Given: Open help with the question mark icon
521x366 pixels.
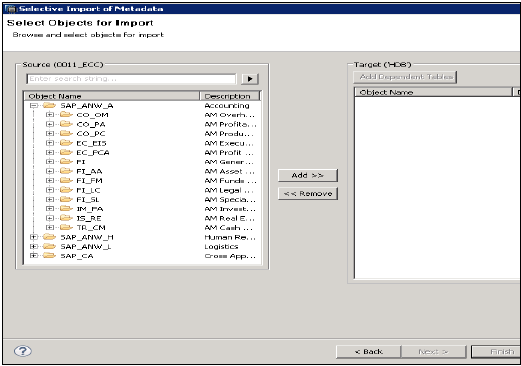Looking at the screenshot, I should click(23, 351).
